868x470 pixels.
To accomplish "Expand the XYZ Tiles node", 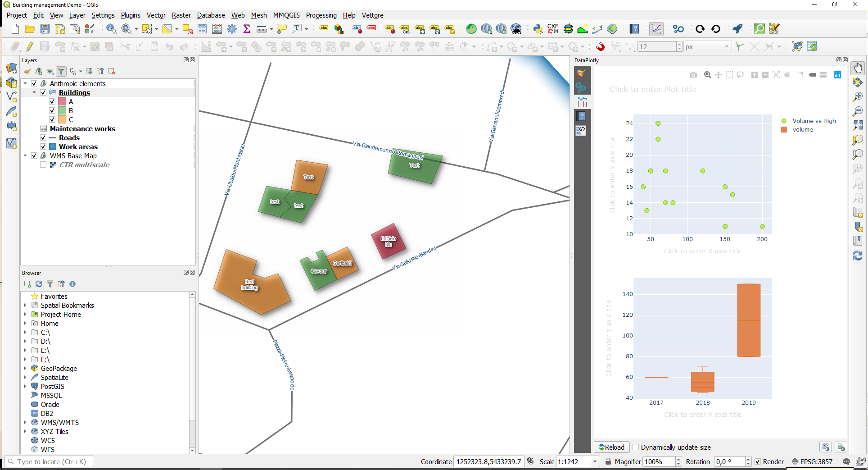I will click(x=25, y=431).
